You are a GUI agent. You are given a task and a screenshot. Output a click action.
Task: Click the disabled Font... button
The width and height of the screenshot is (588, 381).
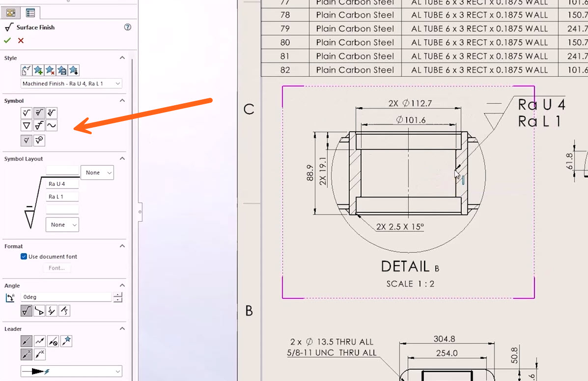click(x=56, y=268)
